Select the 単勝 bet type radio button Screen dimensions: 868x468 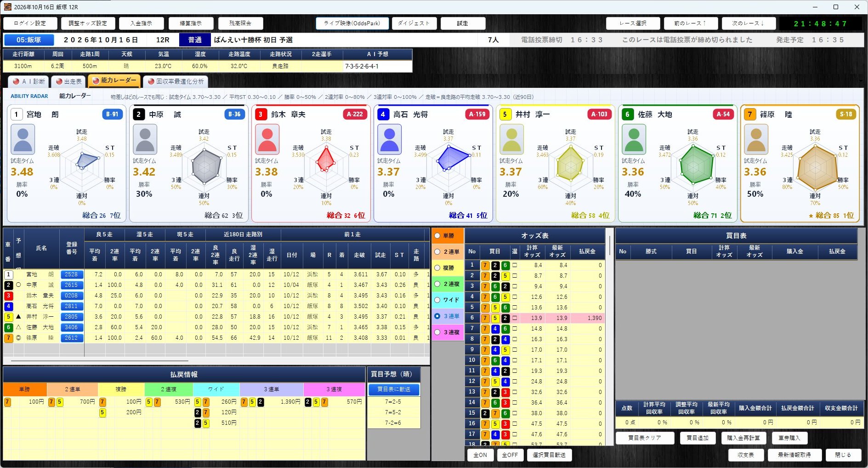pyautogui.click(x=437, y=236)
